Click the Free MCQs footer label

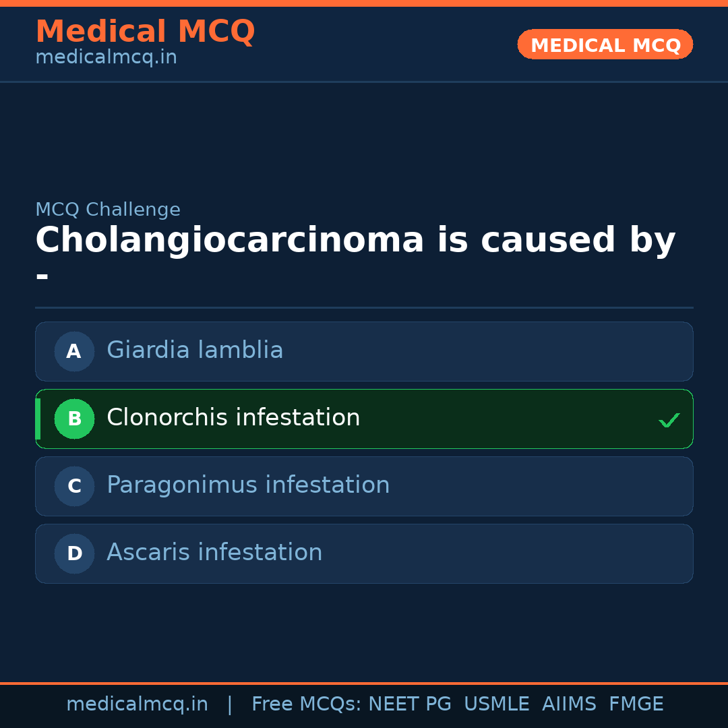click(x=307, y=704)
